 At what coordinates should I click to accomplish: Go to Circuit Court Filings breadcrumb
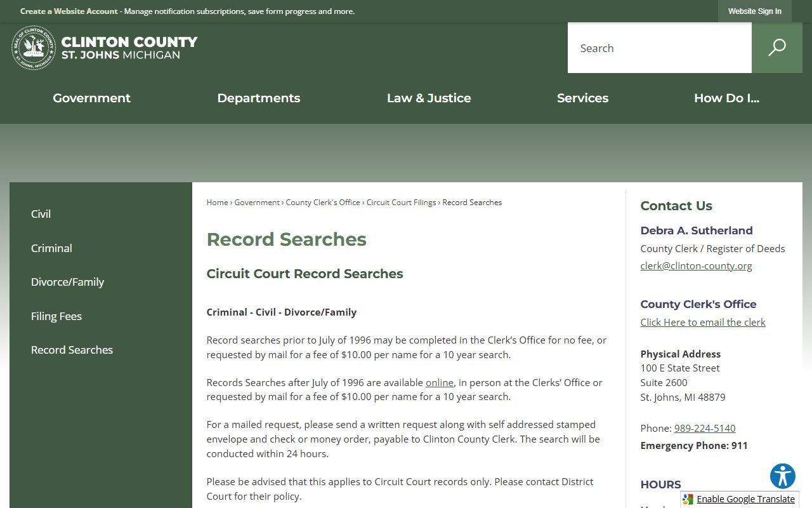pos(401,203)
